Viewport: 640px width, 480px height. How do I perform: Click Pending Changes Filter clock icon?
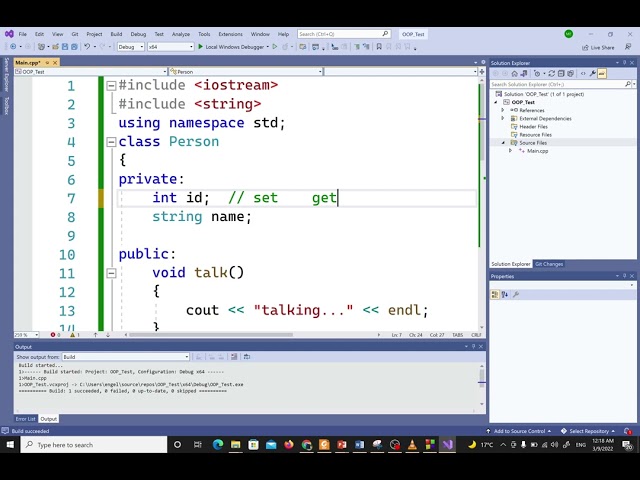[x=537, y=73]
